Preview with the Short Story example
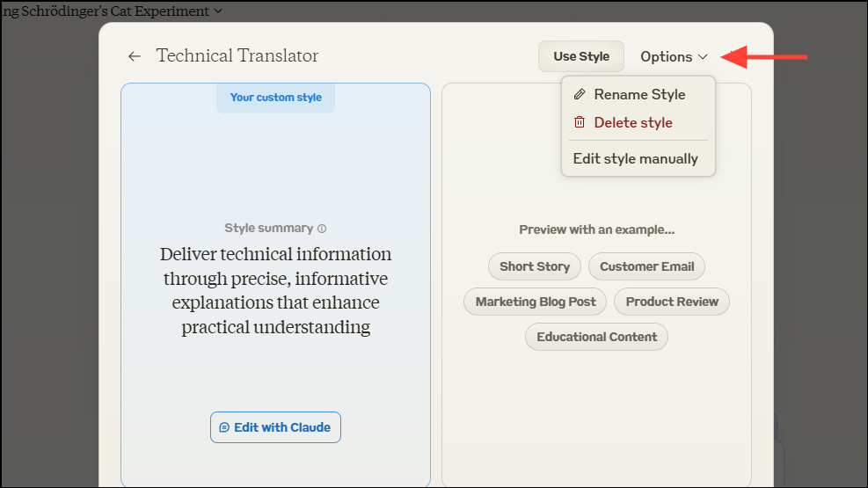 pyautogui.click(x=535, y=266)
